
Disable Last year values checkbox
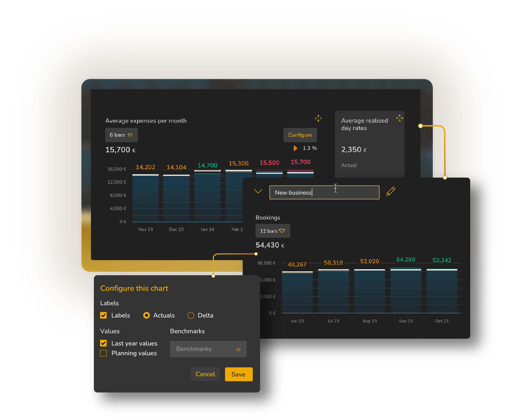(103, 343)
